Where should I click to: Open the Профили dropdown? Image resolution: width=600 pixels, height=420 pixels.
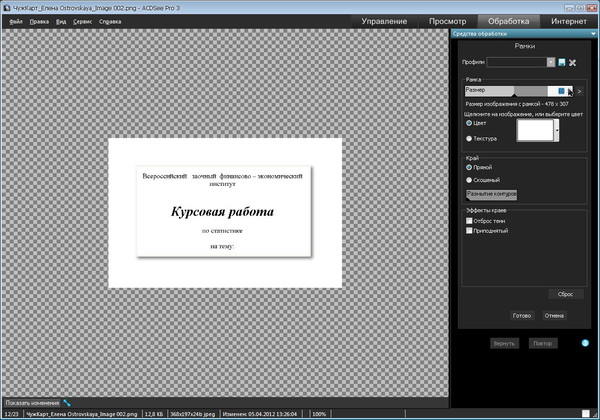[x=551, y=62]
